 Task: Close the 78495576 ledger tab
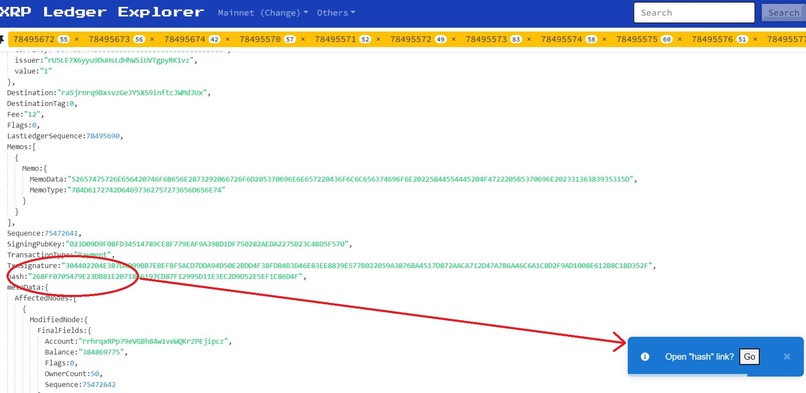coord(755,39)
